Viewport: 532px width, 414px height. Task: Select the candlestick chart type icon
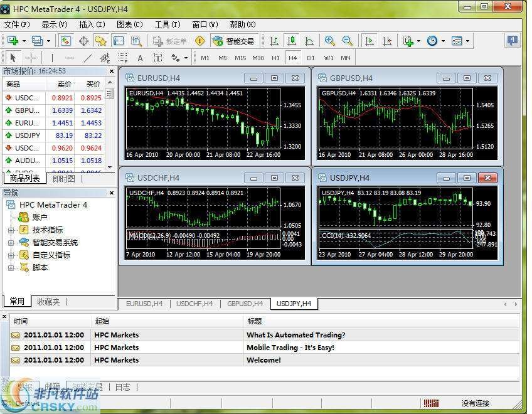tap(292, 41)
